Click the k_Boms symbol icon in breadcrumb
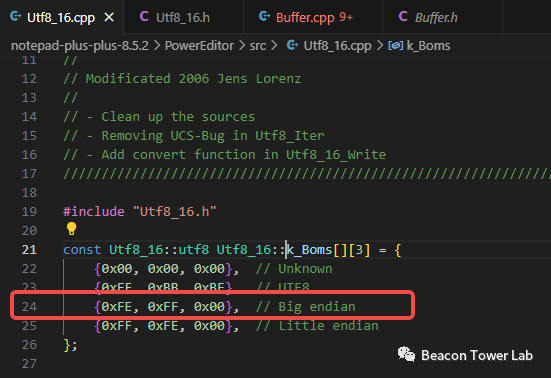551x378 pixels. click(x=396, y=46)
